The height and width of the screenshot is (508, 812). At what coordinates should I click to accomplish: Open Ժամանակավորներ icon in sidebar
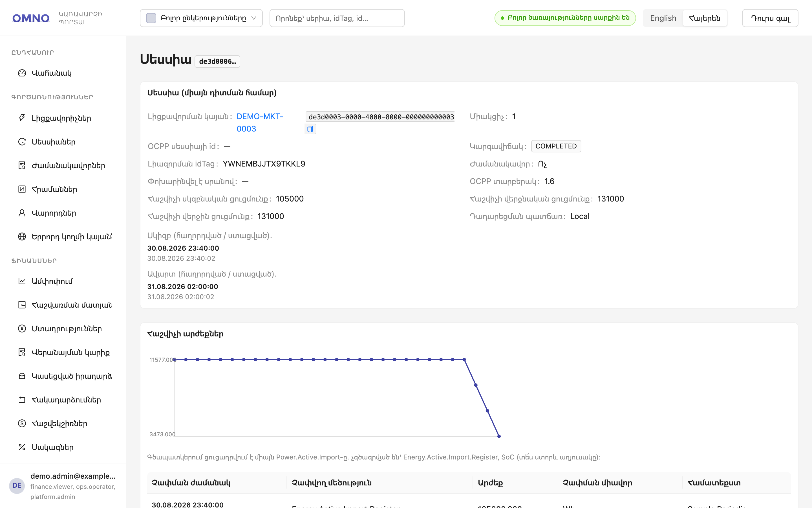click(x=22, y=165)
